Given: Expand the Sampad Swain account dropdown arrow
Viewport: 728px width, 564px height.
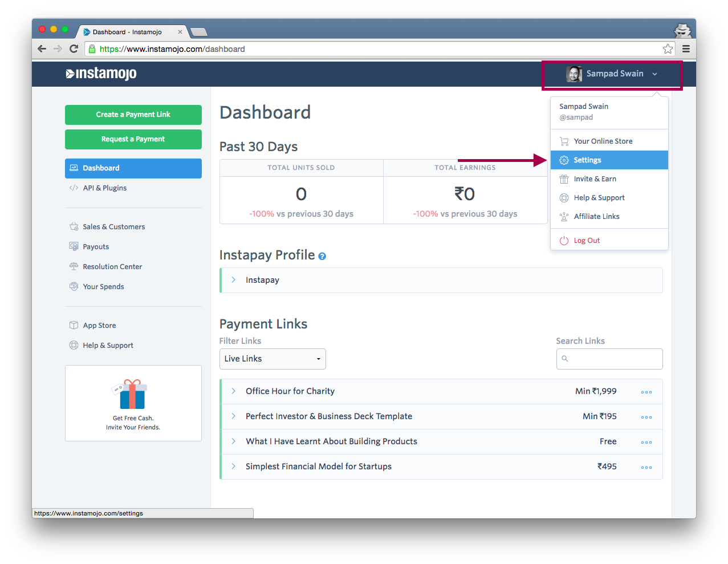Looking at the screenshot, I should (x=654, y=74).
